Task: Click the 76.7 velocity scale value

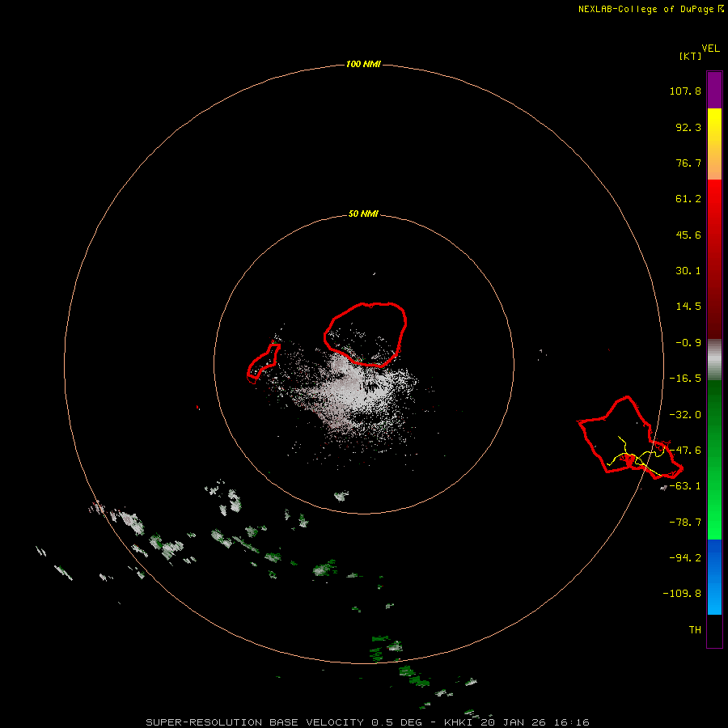Action: (x=688, y=163)
